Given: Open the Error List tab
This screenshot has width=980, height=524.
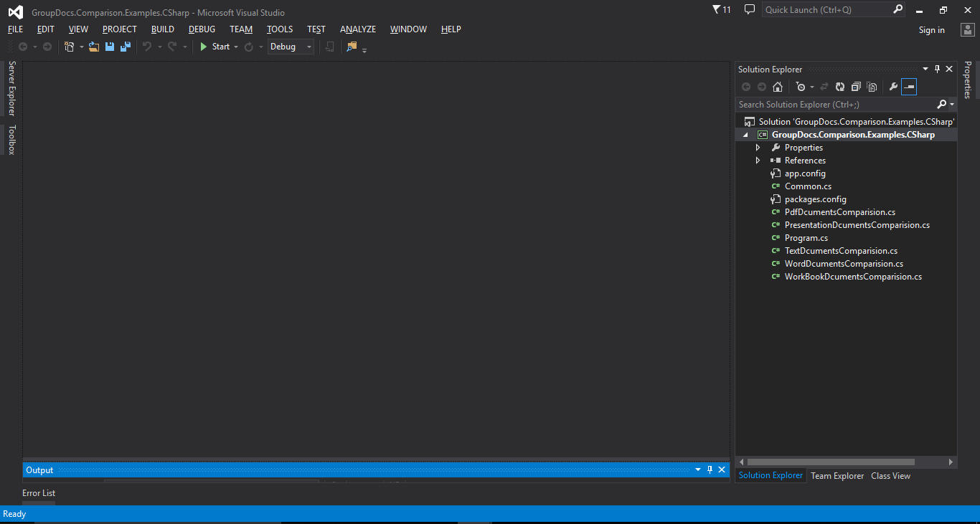Looking at the screenshot, I should pos(39,493).
